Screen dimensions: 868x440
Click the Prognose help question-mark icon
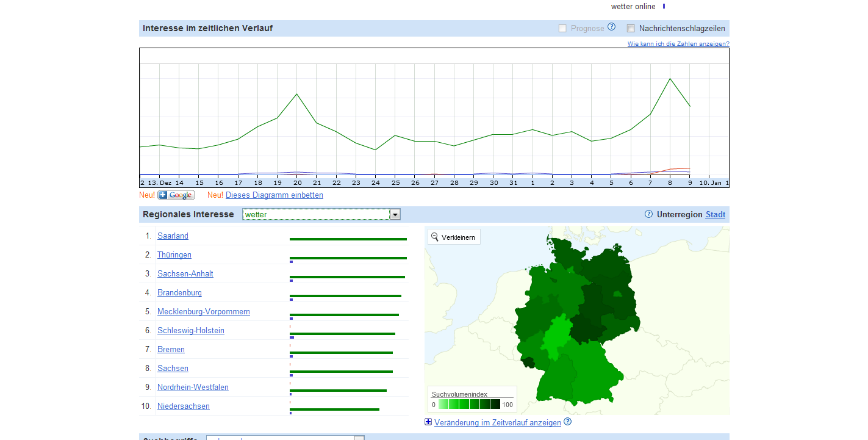[x=612, y=27]
